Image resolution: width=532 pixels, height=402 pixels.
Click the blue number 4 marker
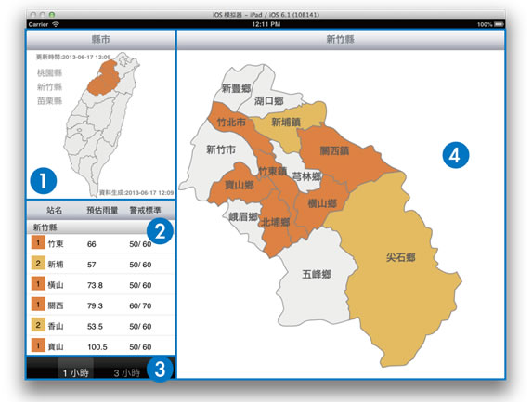pos(455,155)
